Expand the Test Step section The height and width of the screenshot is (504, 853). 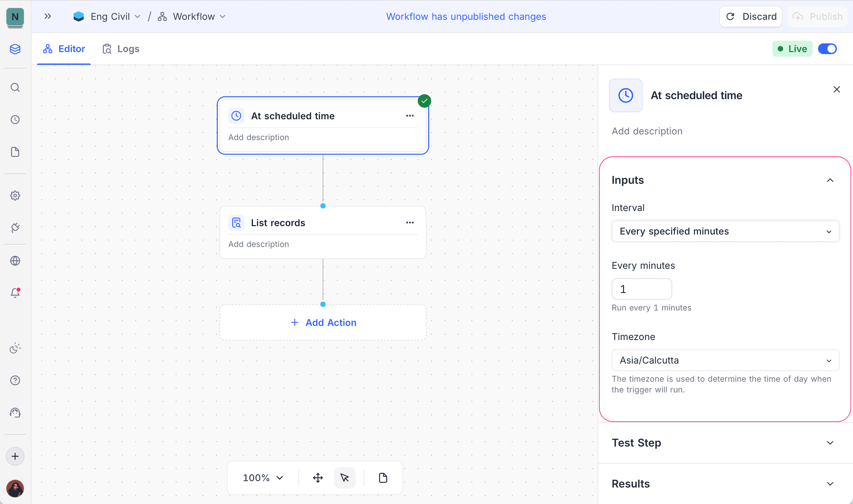click(x=725, y=443)
